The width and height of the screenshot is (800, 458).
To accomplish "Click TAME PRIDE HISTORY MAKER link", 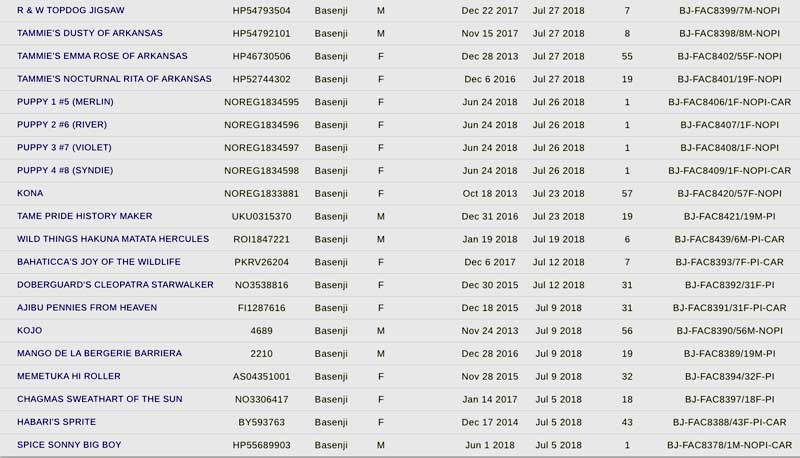I will click(x=84, y=216).
